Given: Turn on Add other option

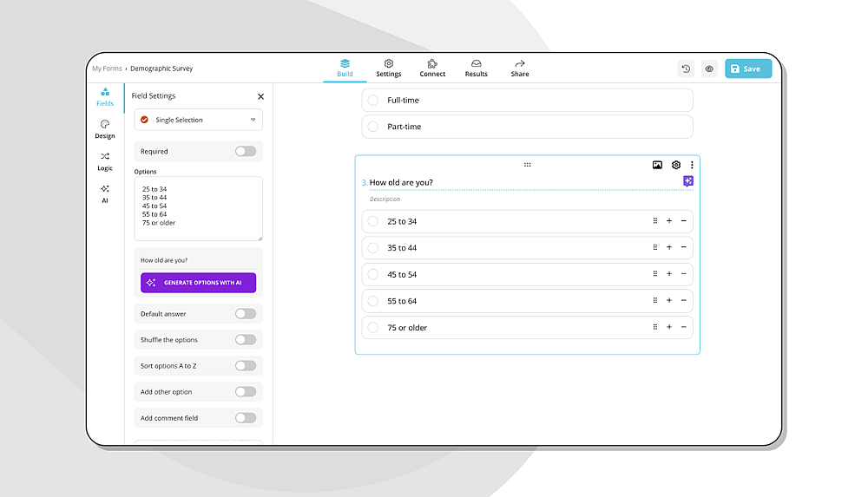Looking at the screenshot, I should click(x=246, y=392).
